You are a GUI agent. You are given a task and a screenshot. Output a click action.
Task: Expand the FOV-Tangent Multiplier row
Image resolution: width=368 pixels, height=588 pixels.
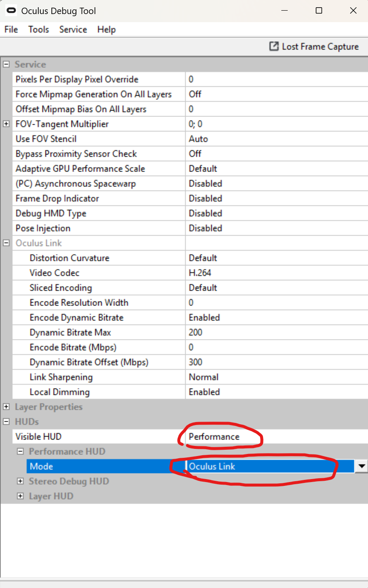pyautogui.click(x=6, y=124)
